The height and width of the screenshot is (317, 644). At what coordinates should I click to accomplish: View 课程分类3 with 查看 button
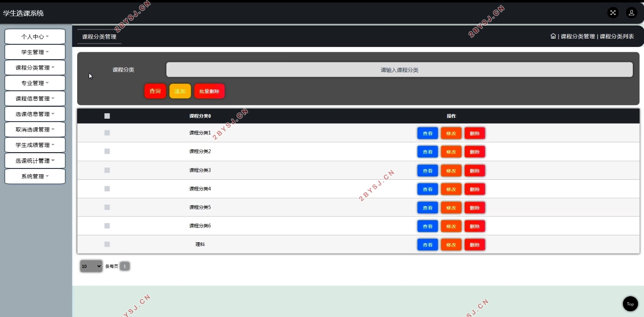point(427,171)
